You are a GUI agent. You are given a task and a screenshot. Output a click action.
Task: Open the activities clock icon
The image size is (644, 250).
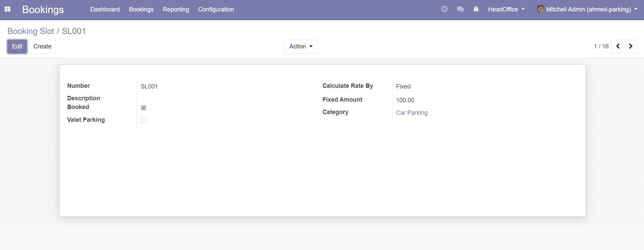(x=444, y=9)
